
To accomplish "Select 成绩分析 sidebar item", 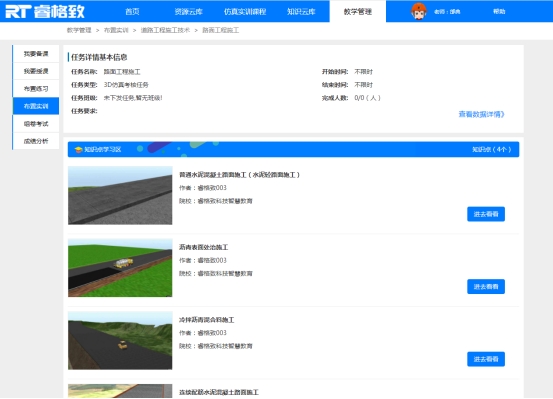I will pos(36,141).
